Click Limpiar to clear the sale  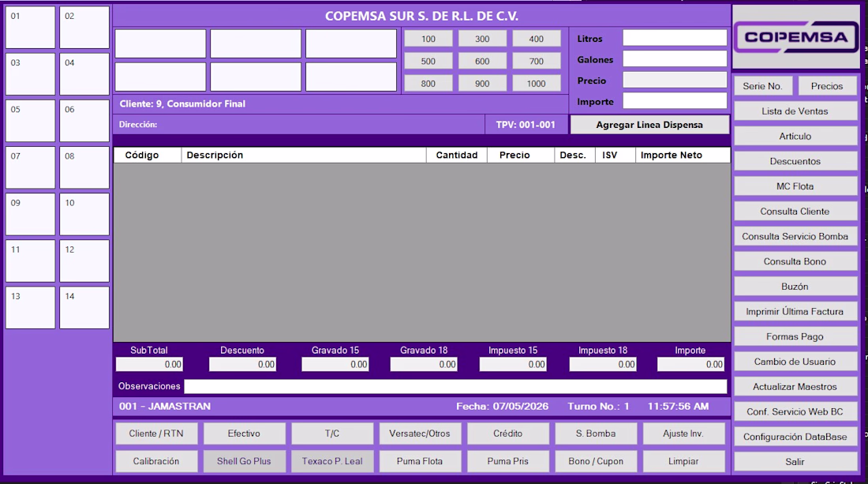pyautogui.click(x=683, y=461)
